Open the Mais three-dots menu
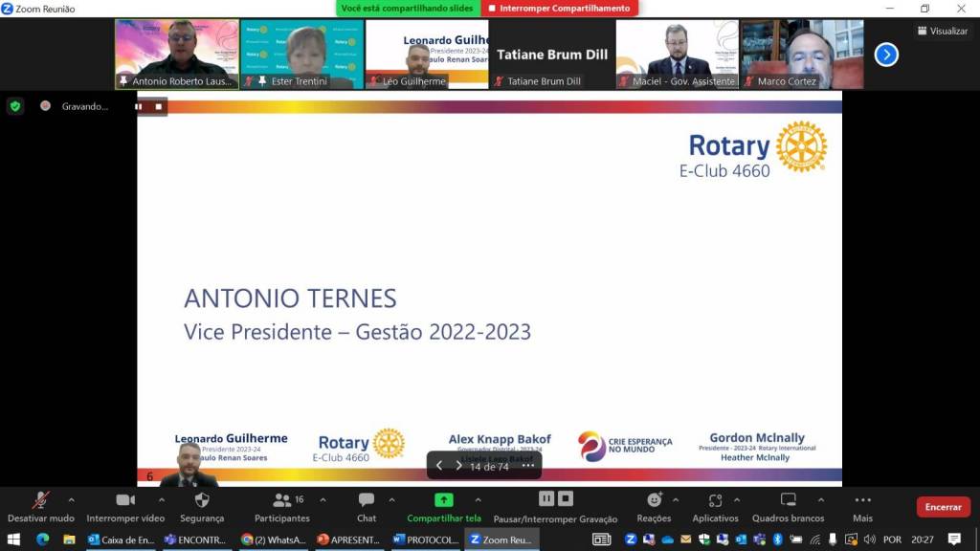Image resolution: width=980 pixels, height=551 pixels. pos(862,500)
